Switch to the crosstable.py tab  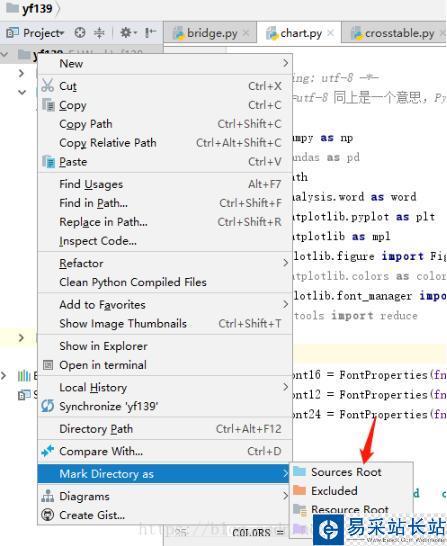point(394,33)
